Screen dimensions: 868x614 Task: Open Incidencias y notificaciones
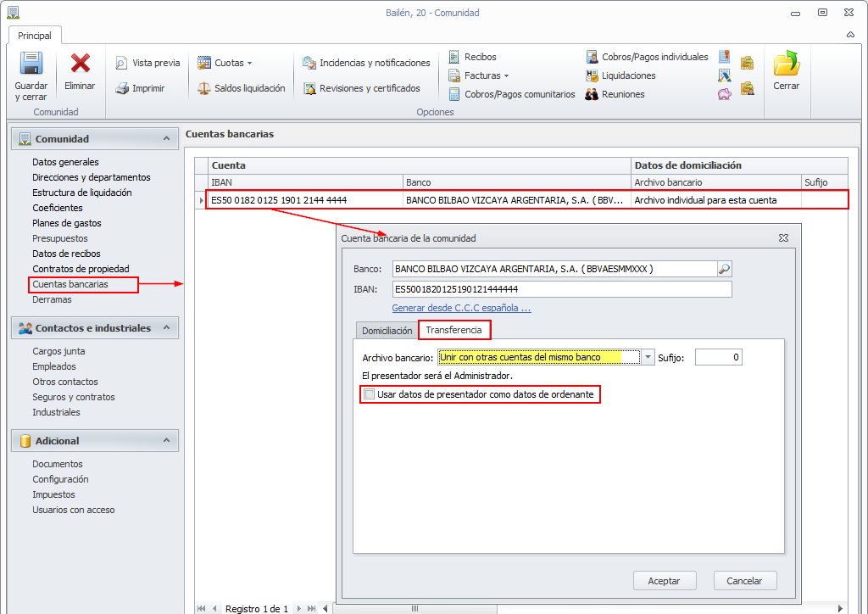[x=366, y=63]
